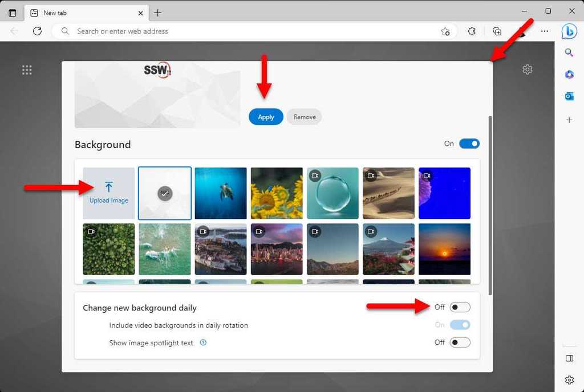This screenshot has width=584, height=392.
Task: Show the info tooltip for spotlight text
Action: pos(204,342)
